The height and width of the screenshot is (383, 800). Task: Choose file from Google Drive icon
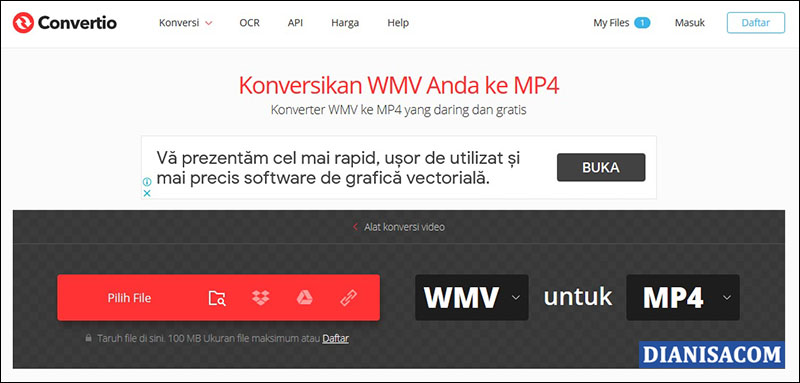click(x=305, y=298)
